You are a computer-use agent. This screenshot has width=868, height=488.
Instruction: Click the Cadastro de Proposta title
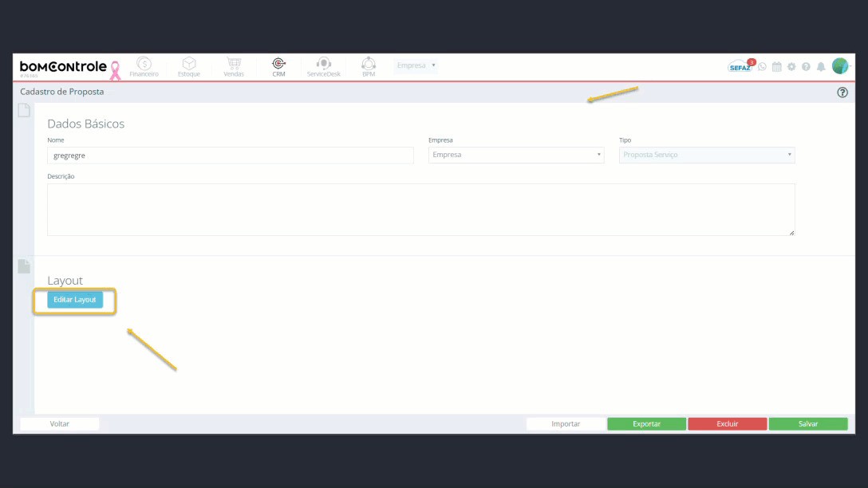pyautogui.click(x=62, y=92)
